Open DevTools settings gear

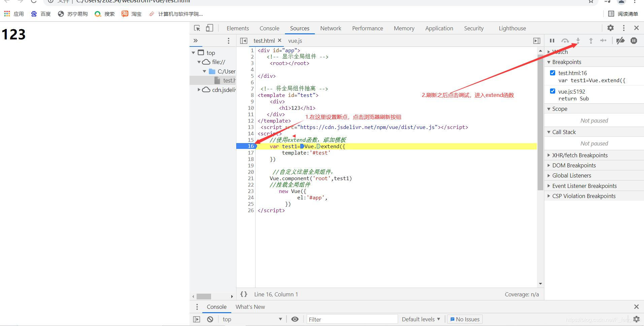(x=610, y=28)
